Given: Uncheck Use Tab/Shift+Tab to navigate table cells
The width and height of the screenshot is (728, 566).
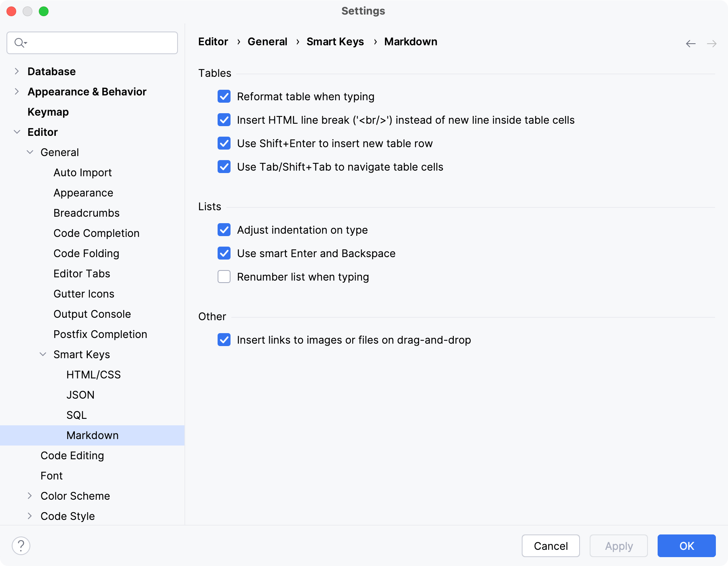Looking at the screenshot, I should tap(224, 167).
